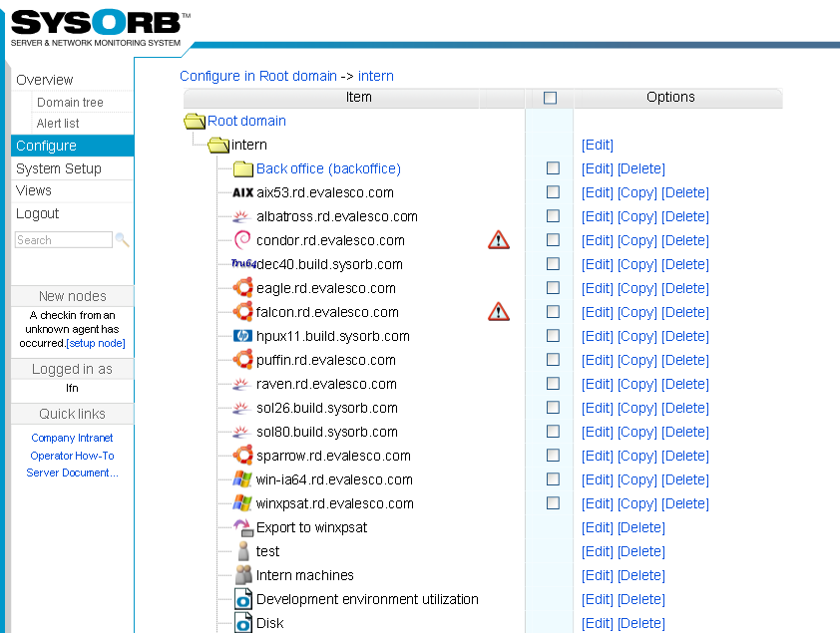This screenshot has height=633, width=840.
Task: Check the box for winxpsat.rd.evalesco.com
Action: coord(553,503)
